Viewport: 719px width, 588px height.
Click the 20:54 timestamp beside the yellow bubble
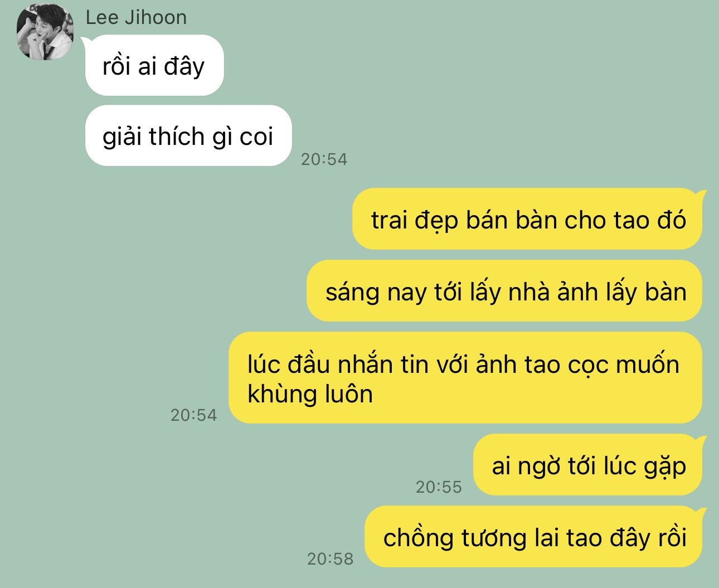pyautogui.click(x=193, y=415)
